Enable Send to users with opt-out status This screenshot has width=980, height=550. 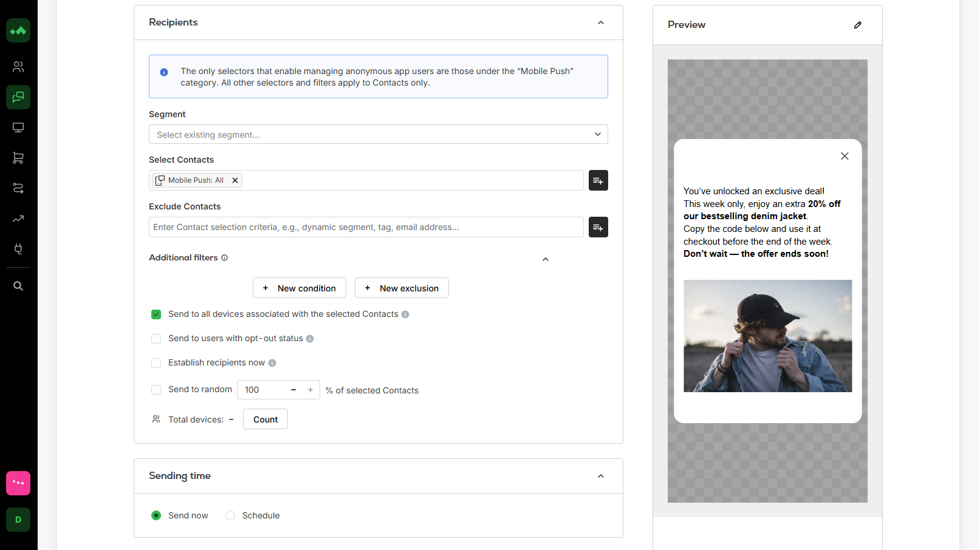click(156, 339)
